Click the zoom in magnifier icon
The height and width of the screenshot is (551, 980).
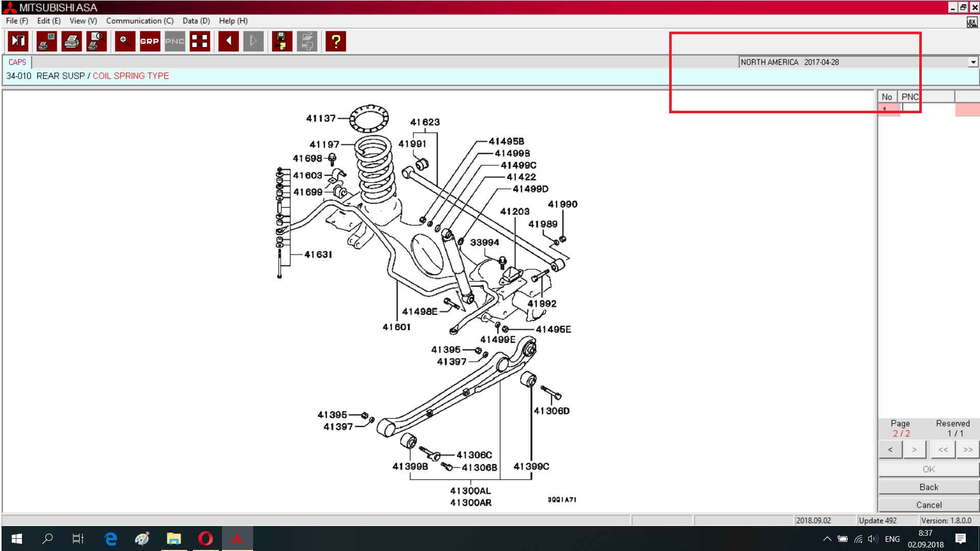pos(125,41)
